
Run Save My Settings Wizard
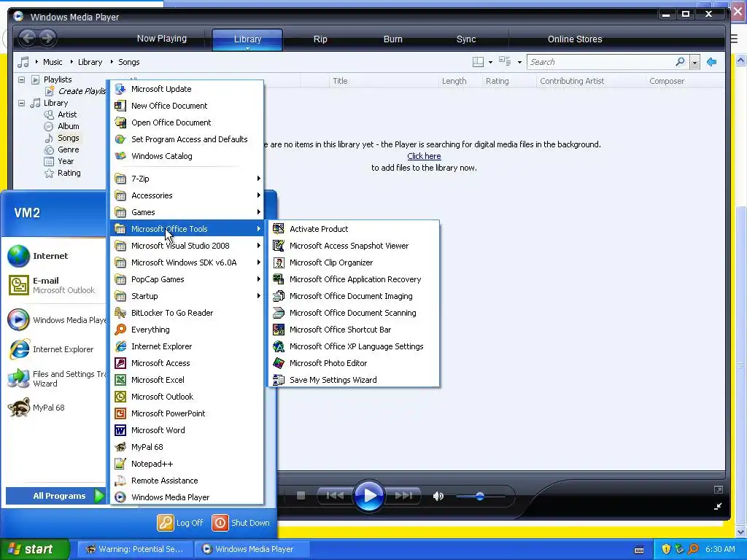click(354, 380)
